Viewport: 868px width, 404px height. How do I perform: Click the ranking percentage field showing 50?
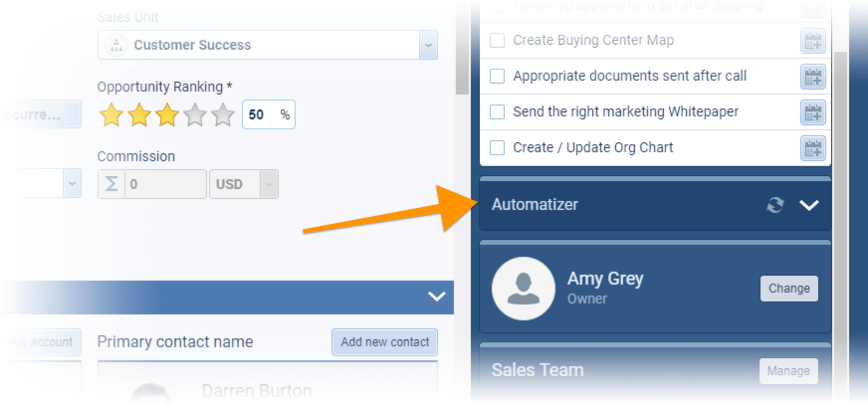(x=269, y=114)
